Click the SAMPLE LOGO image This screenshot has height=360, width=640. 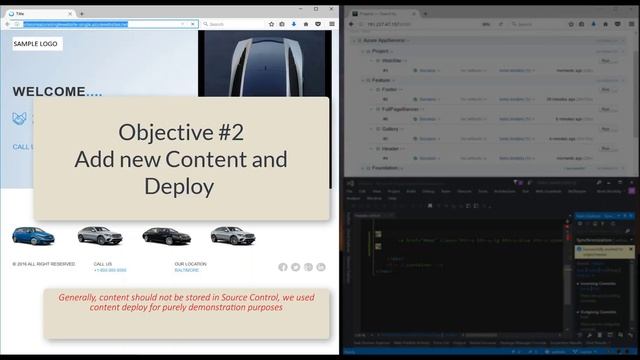click(37, 44)
